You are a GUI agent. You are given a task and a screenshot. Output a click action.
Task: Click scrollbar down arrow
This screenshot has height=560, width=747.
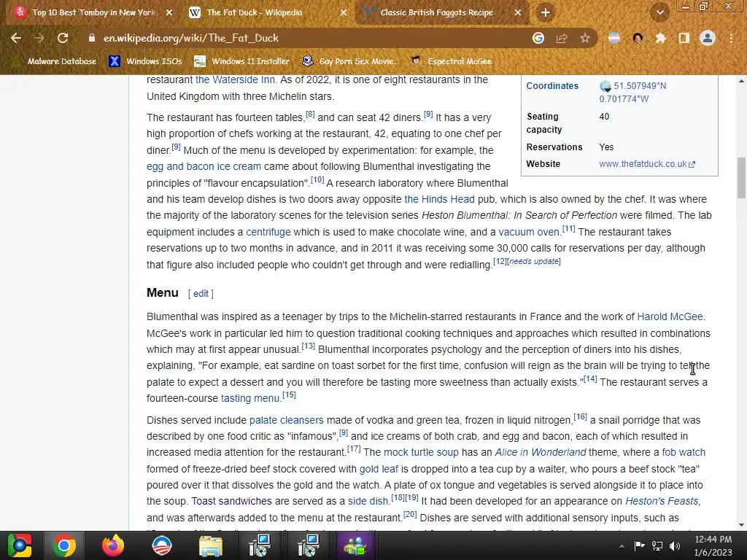pos(741,525)
